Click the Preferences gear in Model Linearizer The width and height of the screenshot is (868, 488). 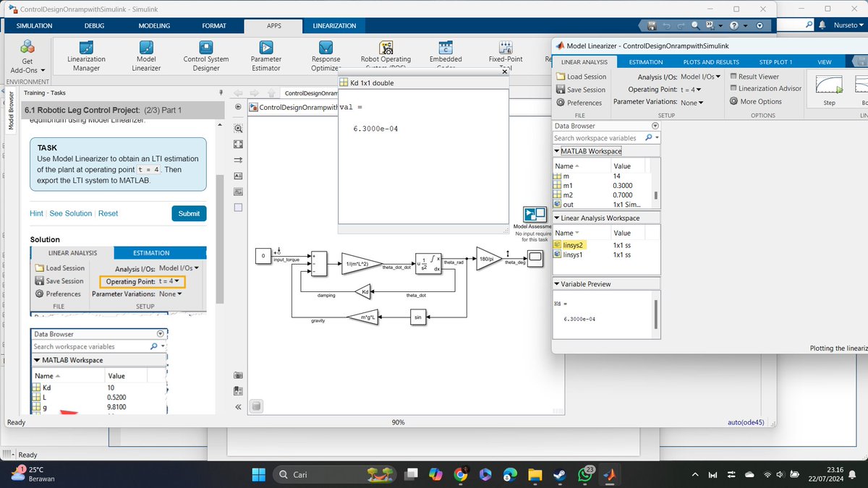[562, 103]
